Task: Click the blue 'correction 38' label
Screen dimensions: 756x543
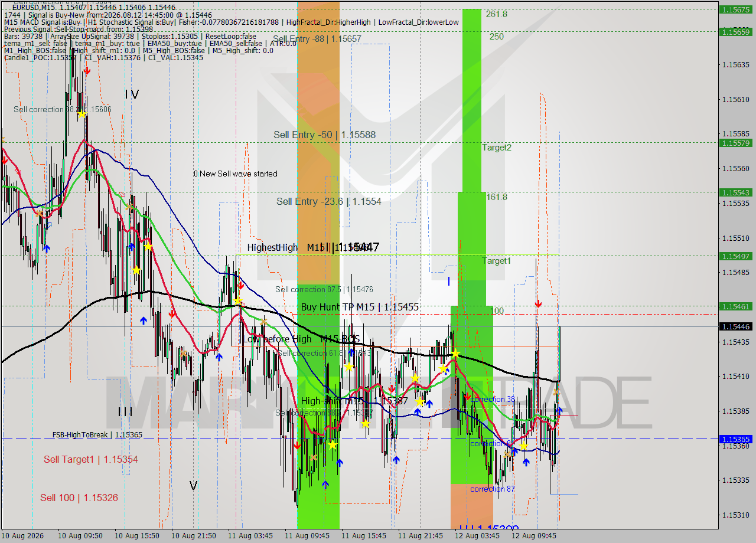Action: (493, 400)
